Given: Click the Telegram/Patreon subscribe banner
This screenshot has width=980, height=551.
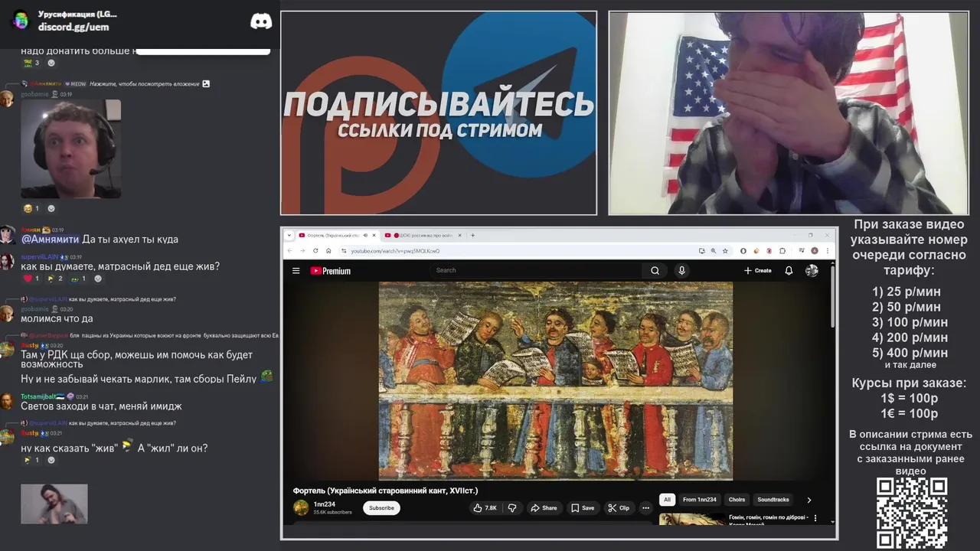Looking at the screenshot, I should click(x=438, y=112).
